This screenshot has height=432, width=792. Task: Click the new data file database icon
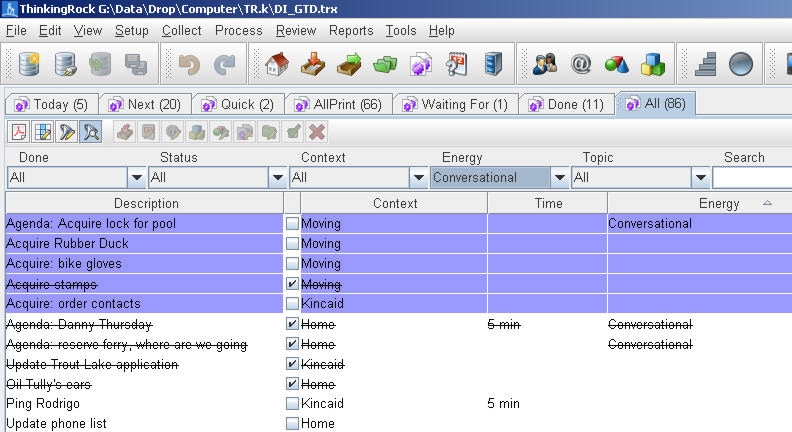coord(28,64)
